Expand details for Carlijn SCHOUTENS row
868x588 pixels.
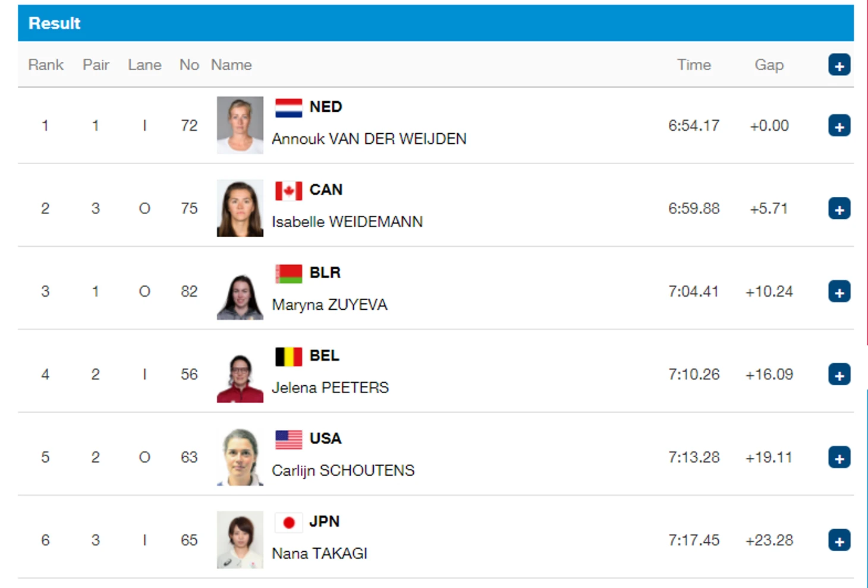tap(839, 457)
